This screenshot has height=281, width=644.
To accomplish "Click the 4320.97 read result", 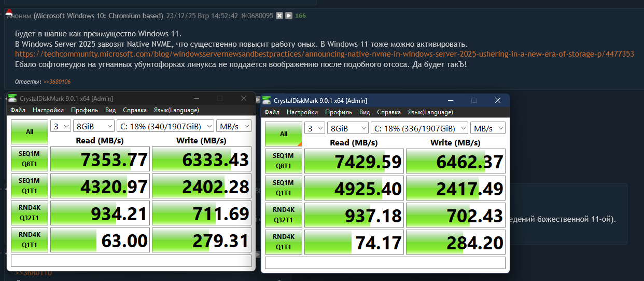I will click(100, 186).
